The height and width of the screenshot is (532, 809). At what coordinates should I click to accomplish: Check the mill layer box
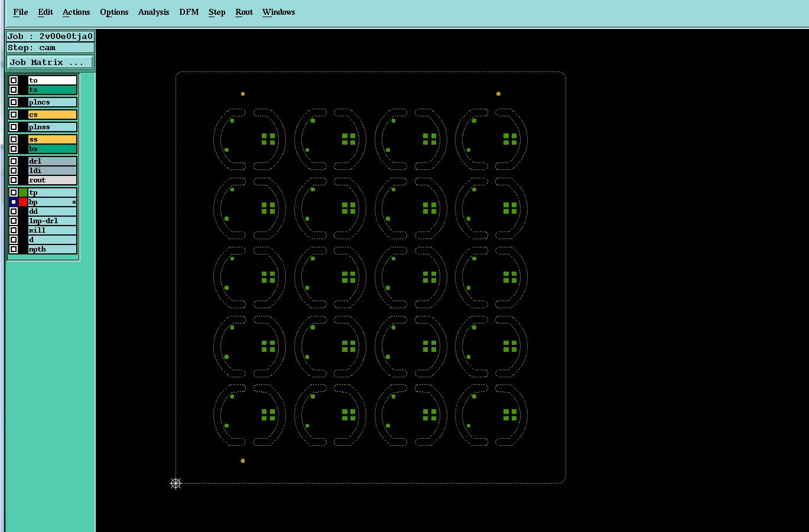point(14,230)
